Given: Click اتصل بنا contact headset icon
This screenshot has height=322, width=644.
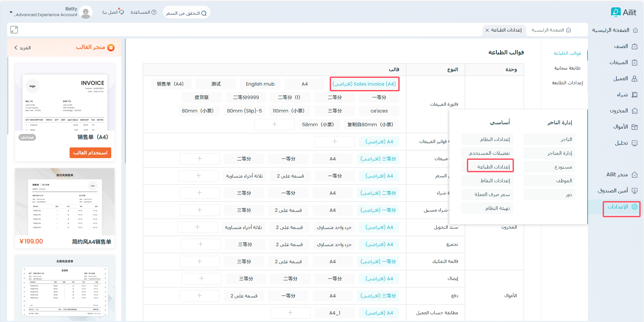Looking at the screenshot, I should (x=121, y=12).
